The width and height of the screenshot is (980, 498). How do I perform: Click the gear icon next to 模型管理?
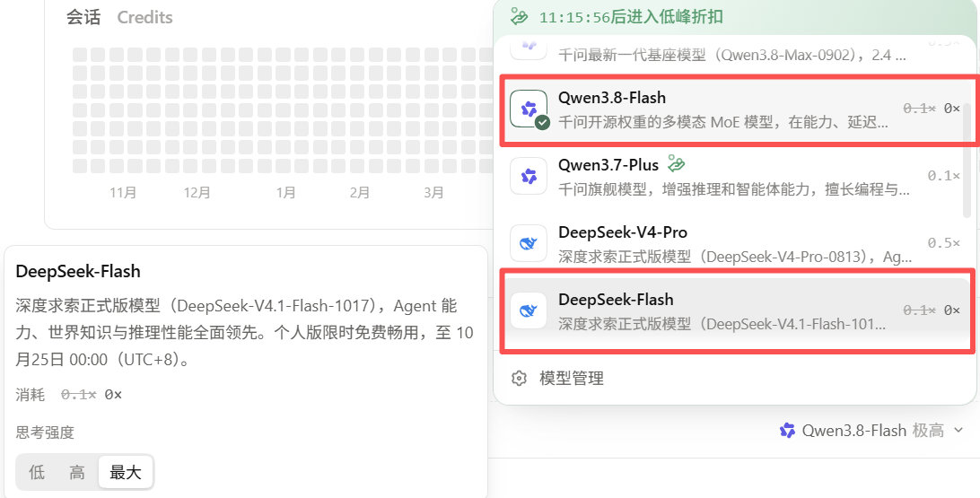(x=520, y=378)
